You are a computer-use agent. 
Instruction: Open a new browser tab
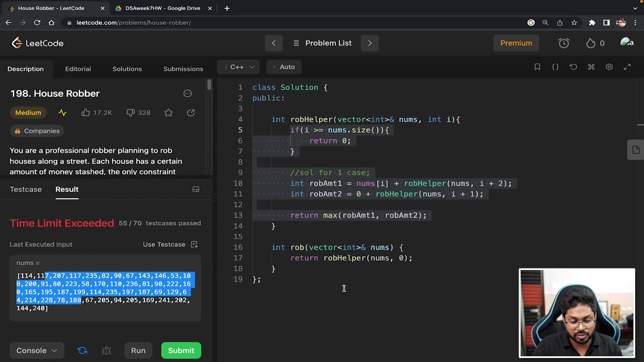[x=227, y=8]
